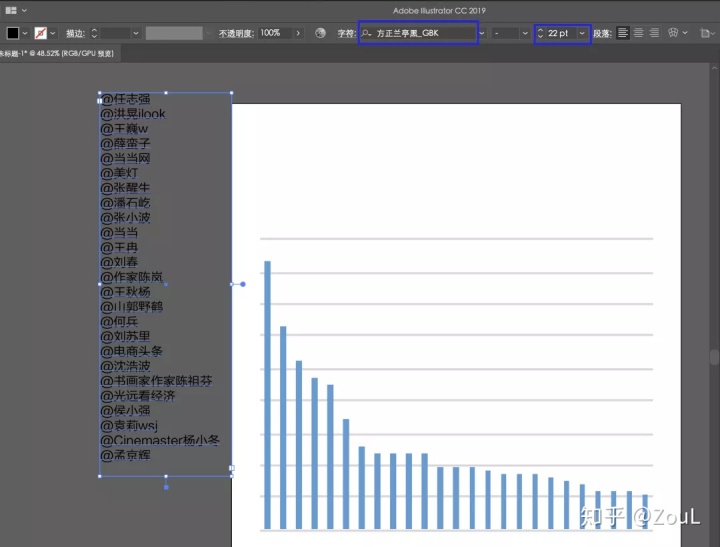720x547 pixels.
Task: Open the arrange documents icon
Action: (11, 10)
